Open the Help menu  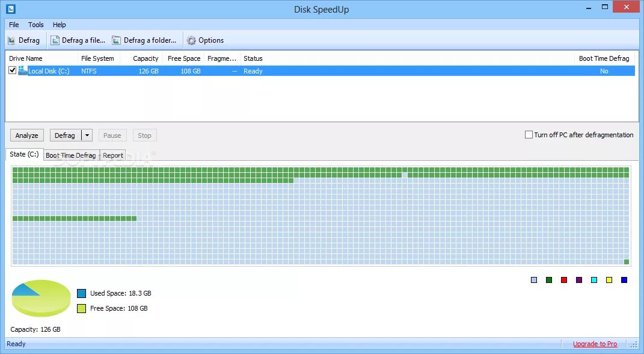click(59, 25)
